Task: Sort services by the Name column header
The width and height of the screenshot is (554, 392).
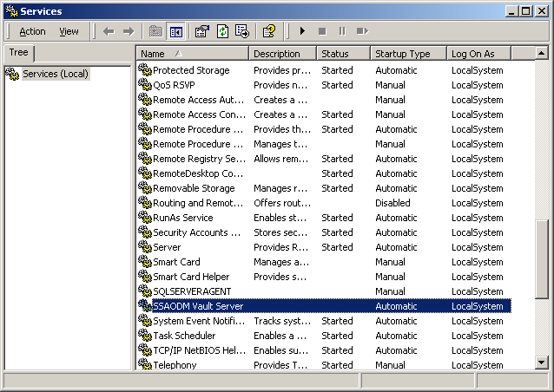Action: click(x=192, y=54)
